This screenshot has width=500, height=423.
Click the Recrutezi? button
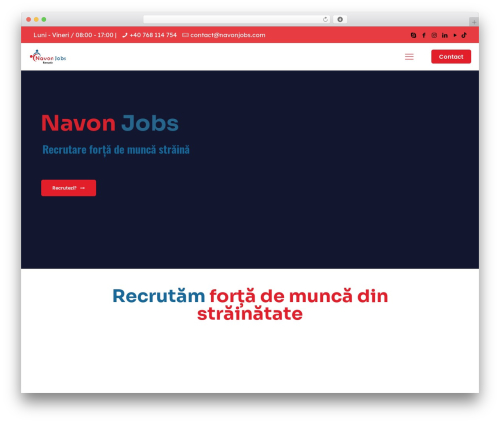(x=68, y=188)
